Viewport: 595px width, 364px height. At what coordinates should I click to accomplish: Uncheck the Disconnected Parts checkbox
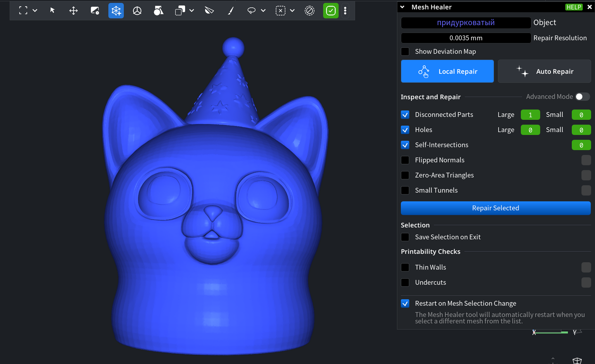(405, 115)
